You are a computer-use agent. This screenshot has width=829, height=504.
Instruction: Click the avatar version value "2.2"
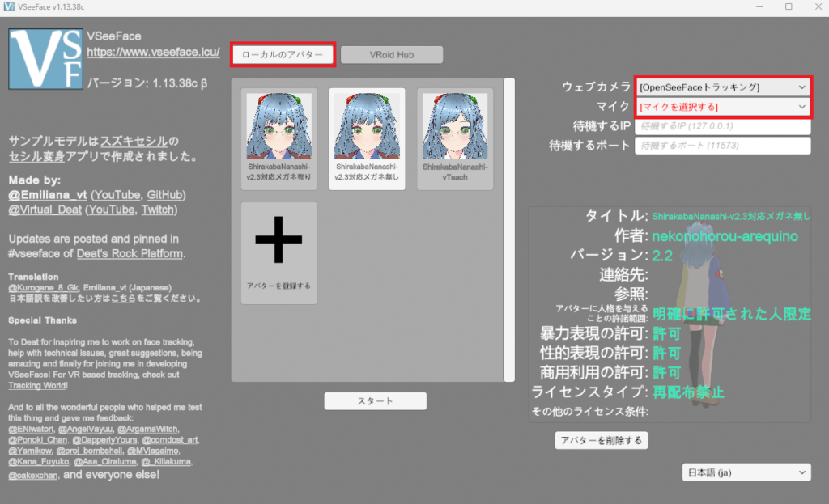point(662,256)
